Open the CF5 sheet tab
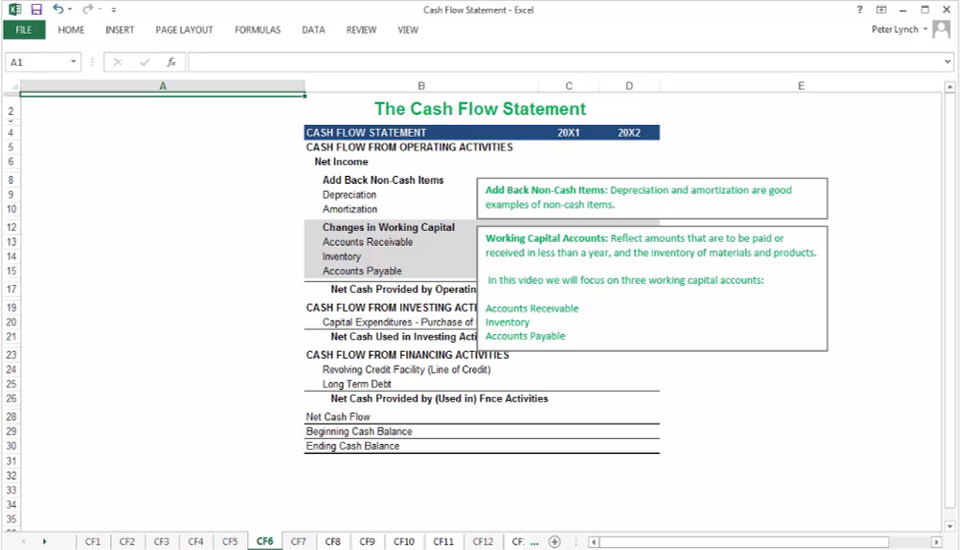 (230, 541)
